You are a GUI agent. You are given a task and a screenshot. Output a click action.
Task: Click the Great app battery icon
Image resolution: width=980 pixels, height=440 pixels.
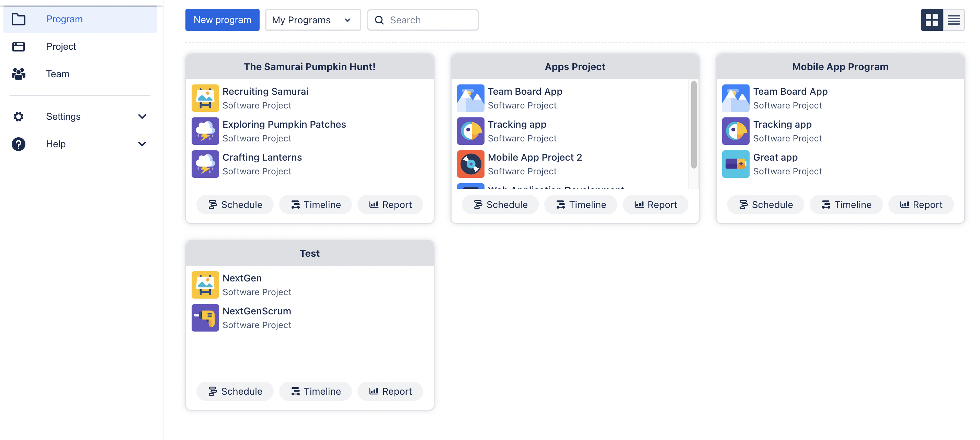[736, 164]
